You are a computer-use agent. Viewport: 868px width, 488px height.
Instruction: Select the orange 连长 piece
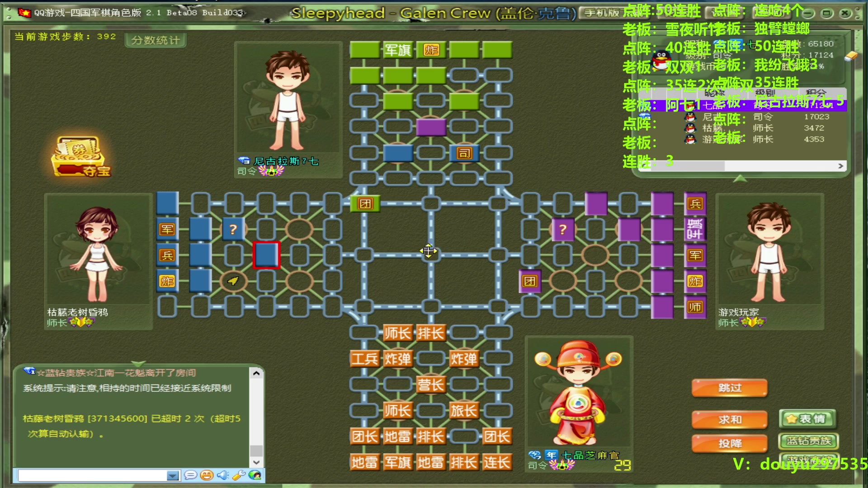tap(497, 463)
